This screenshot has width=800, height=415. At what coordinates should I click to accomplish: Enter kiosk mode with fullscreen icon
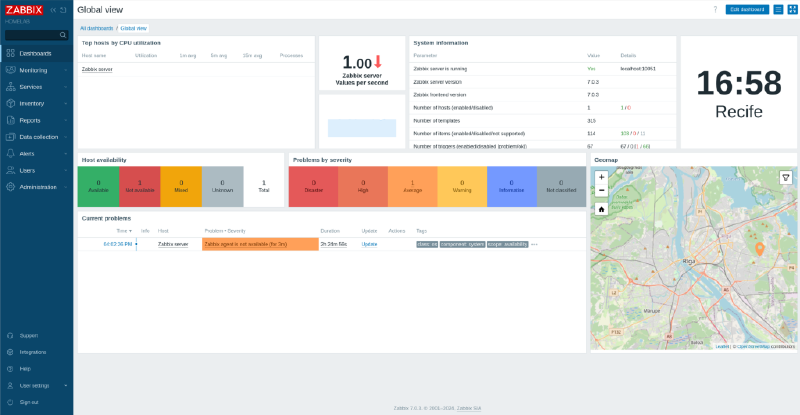click(x=792, y=9)
